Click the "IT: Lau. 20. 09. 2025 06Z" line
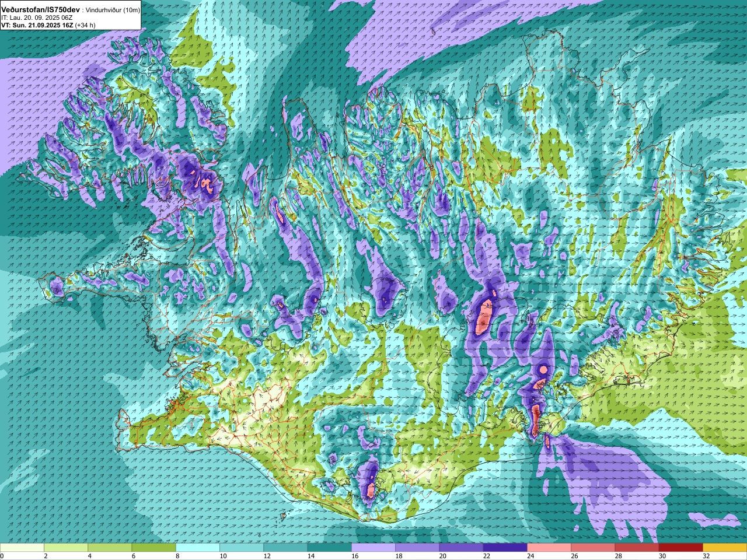747x560 pixels. (37, 18)
